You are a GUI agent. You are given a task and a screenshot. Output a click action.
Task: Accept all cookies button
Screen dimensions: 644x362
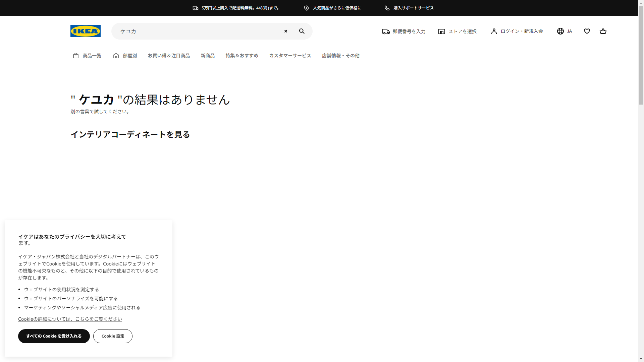[54, 336]
